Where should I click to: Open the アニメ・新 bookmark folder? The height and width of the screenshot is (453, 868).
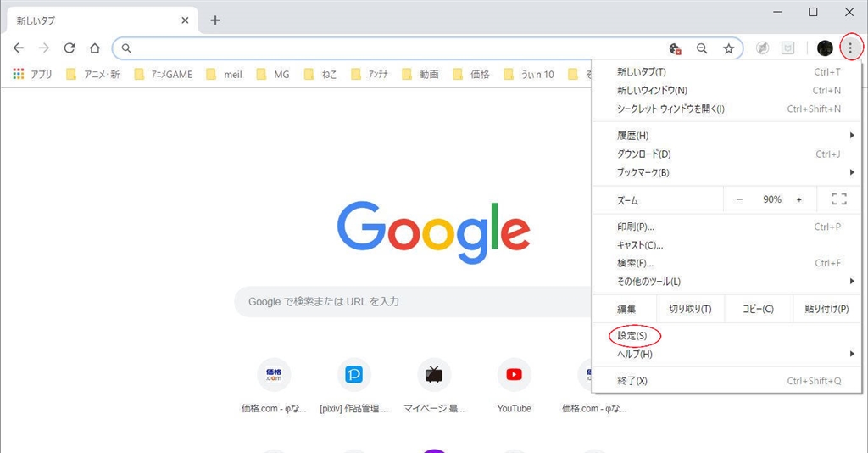(x=92, y=74)
